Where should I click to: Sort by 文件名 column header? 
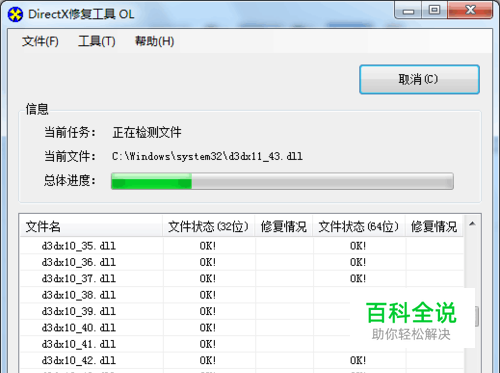coord(91,227)
